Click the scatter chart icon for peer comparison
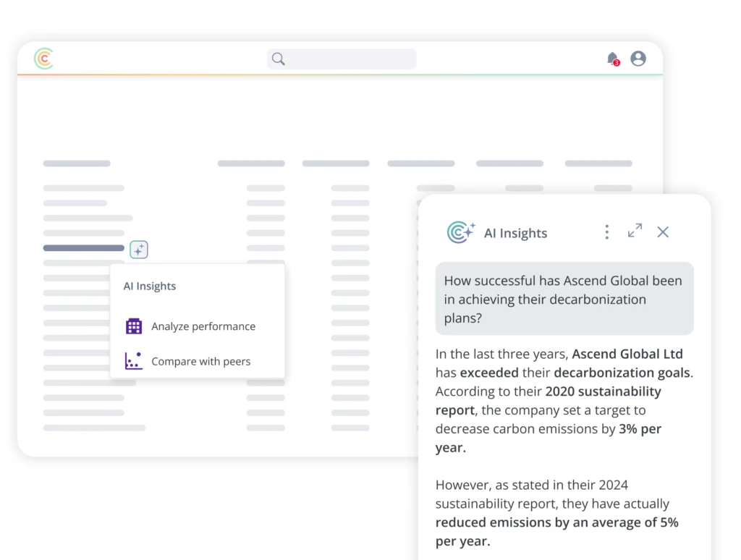The height and width of the screenshot is (560, 741). pyautogui.click(x=134, y=360)
